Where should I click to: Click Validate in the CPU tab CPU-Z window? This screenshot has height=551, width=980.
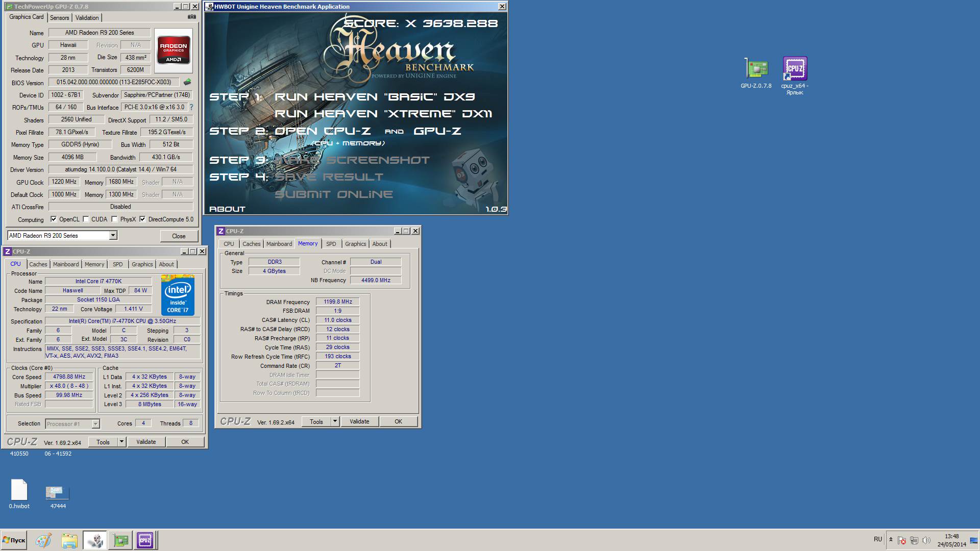[x=146, y=442]
